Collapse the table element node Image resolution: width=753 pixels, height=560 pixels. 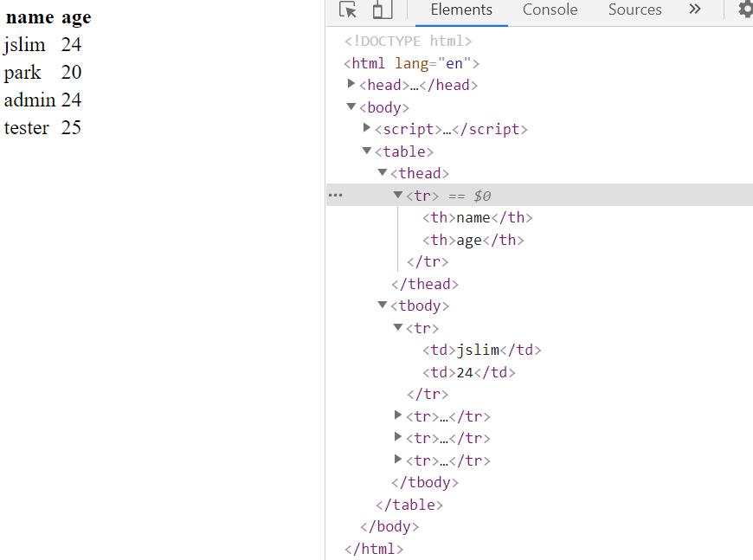click(x=367, y=151)
